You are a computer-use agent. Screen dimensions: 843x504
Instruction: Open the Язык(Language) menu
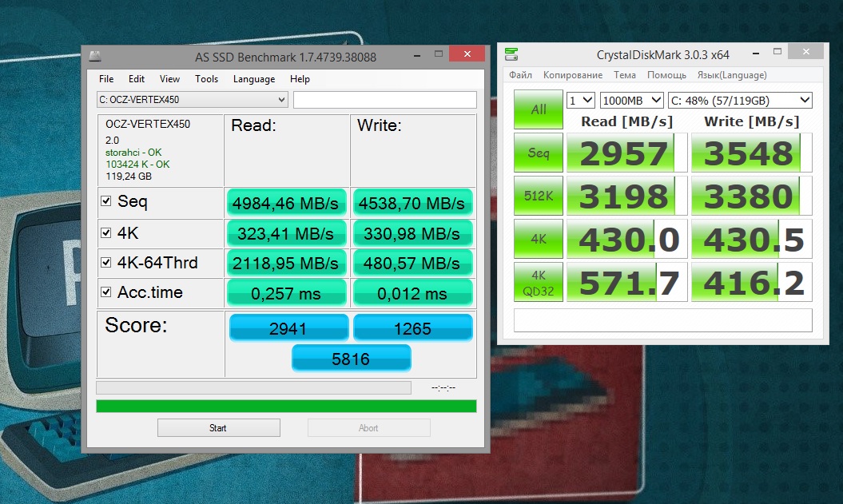click(x=732, y=75)
